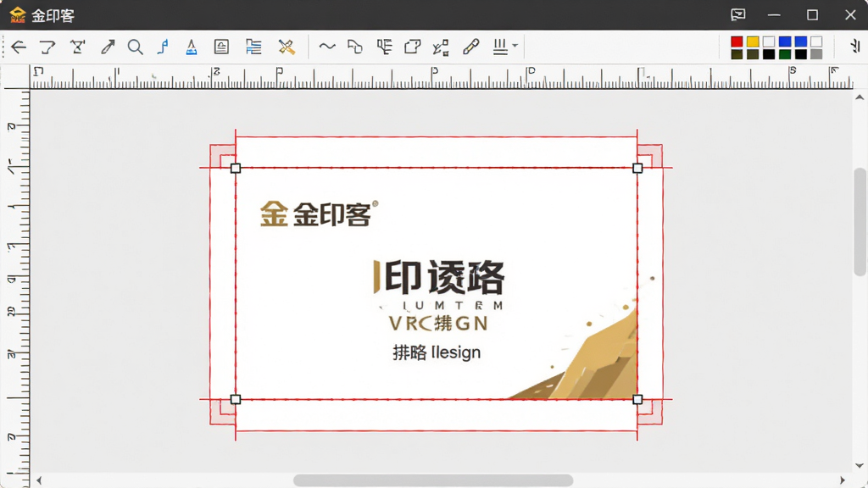Click the vertical ruler on left
The height and width of the screenshot is (488, 868).
click(15, 288)
